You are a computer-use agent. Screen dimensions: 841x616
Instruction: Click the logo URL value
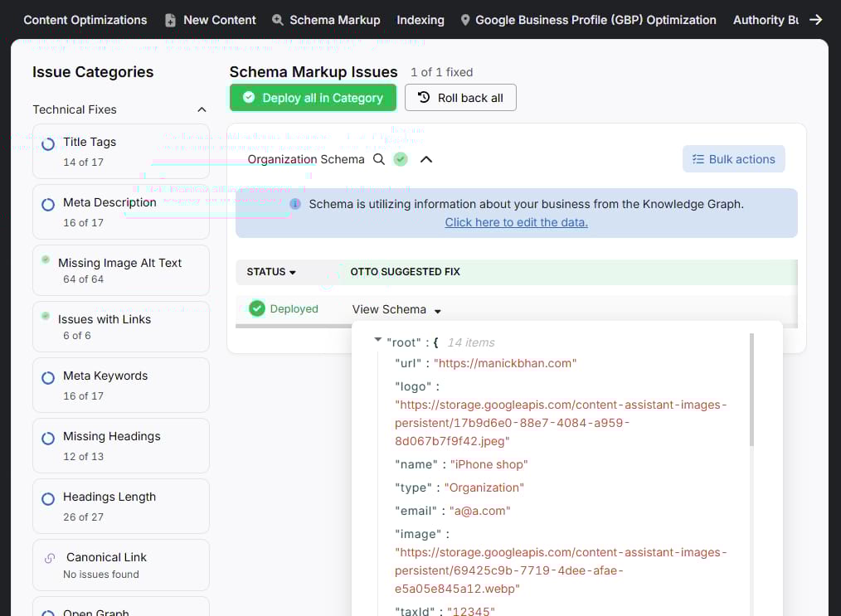(561, 423)
